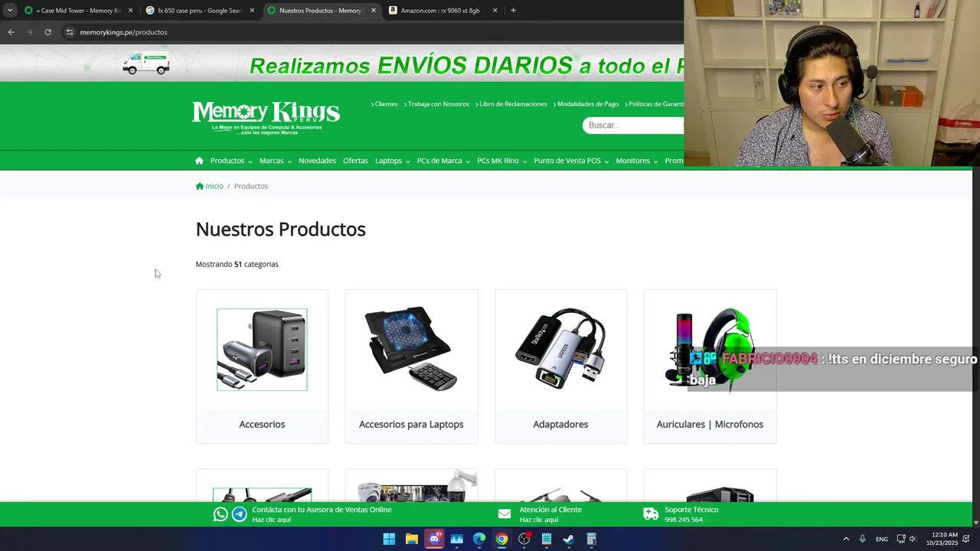Click the Google Chrome taskbar icon
Image resolution: width=980 pixels, height=551 pixels.
tap(501, 539)
